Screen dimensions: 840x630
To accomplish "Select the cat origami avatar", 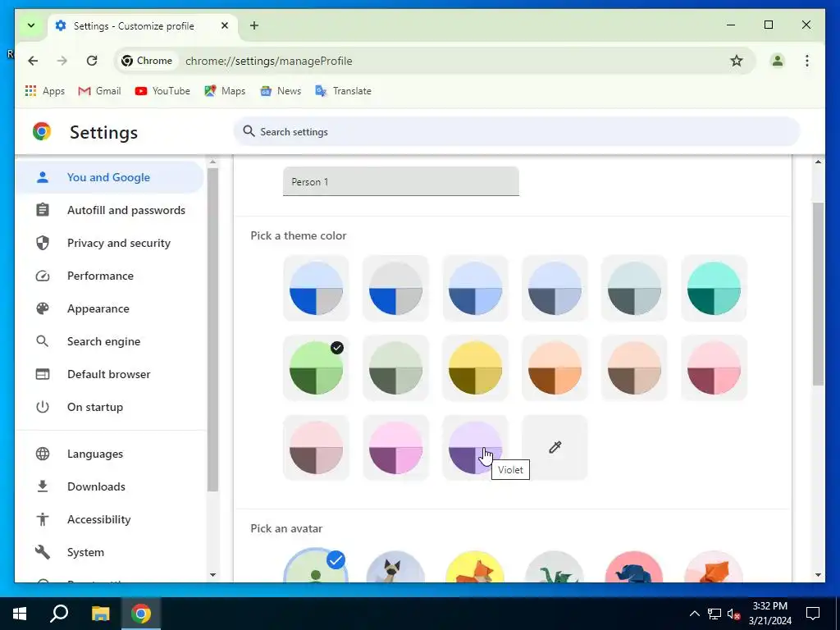I will pos(395,567).
